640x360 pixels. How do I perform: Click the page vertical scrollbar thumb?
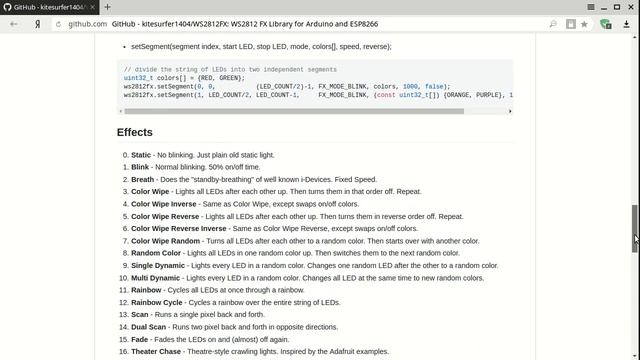pos(634,229)
